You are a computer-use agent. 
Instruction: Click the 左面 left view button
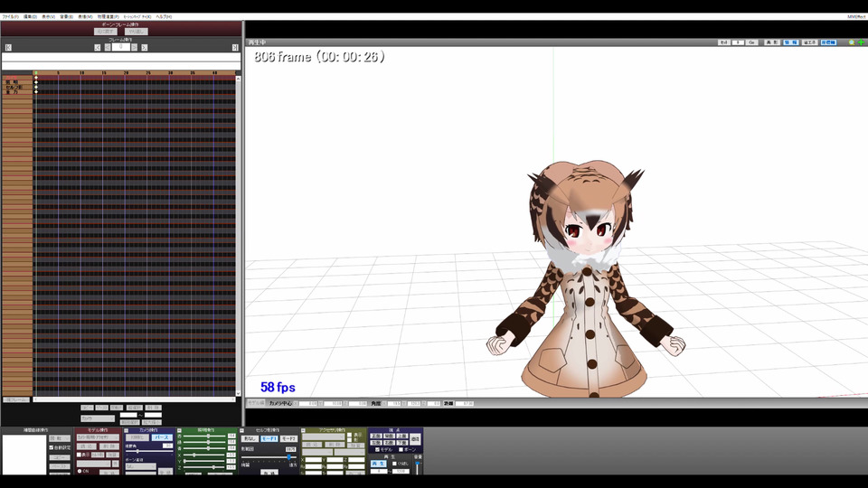pyautogui.click(x=376, y=443)
